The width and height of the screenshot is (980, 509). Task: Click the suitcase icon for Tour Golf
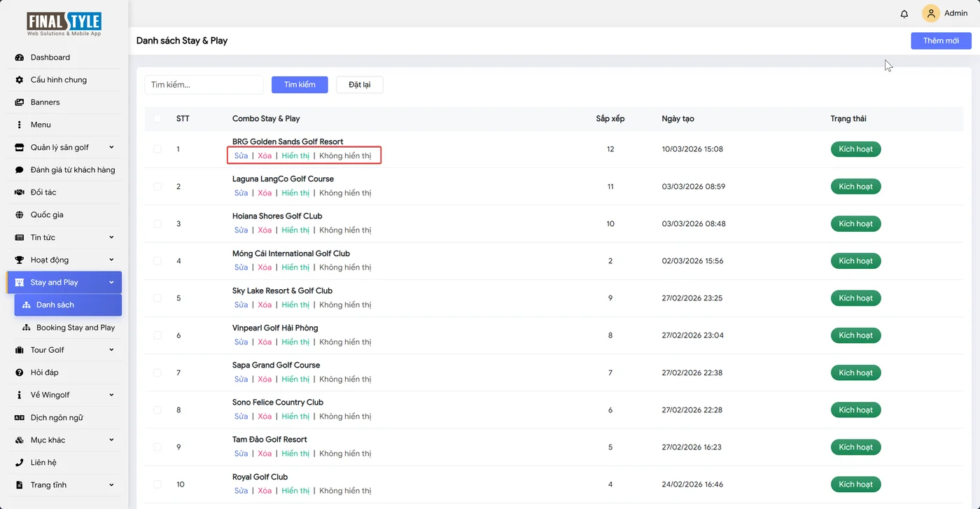click(20, 350)
